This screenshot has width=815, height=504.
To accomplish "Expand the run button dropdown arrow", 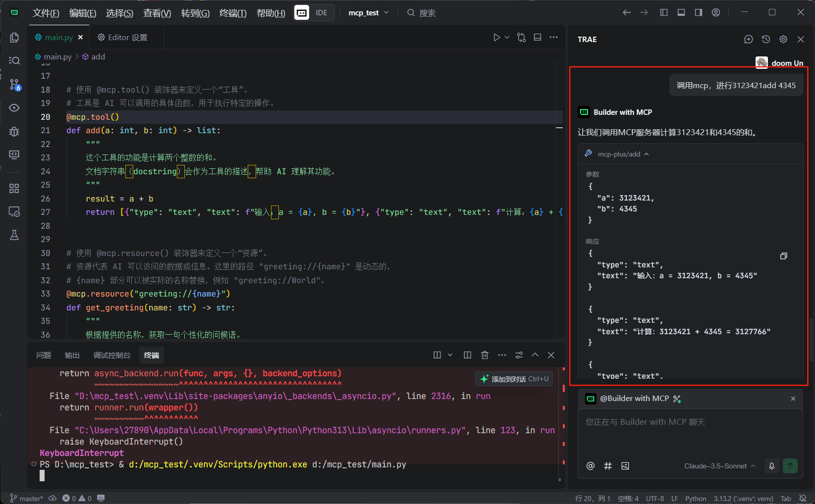I will [507, 38].
